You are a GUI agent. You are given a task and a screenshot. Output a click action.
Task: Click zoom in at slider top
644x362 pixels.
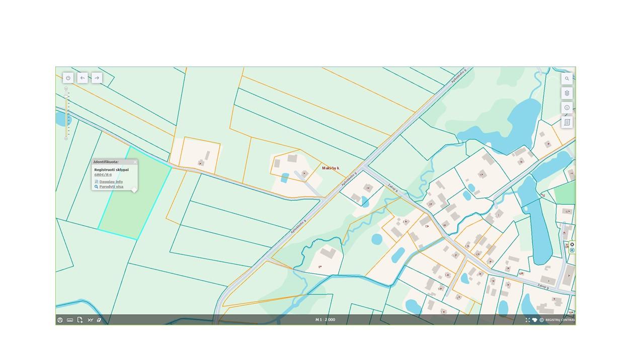pyautogui.click(x=66, y=89)
